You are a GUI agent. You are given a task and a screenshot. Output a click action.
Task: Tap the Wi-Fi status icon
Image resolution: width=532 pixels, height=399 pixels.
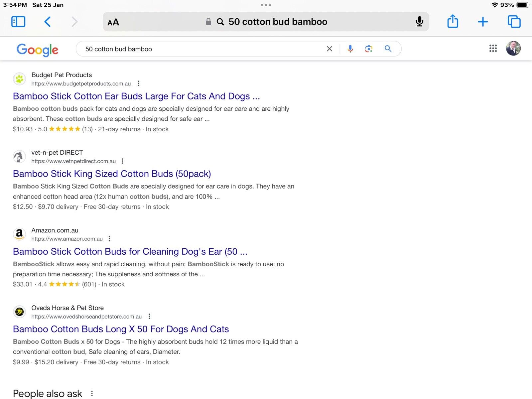click(495, 5)
